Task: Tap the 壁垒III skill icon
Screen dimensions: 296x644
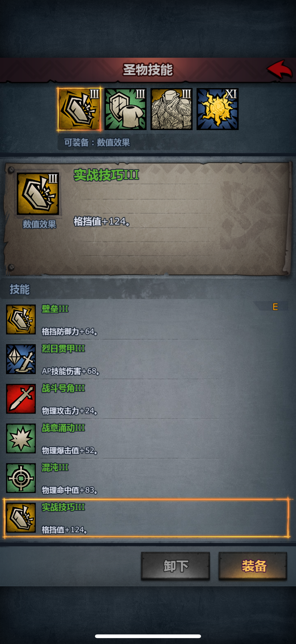Action: click(21, 319)
